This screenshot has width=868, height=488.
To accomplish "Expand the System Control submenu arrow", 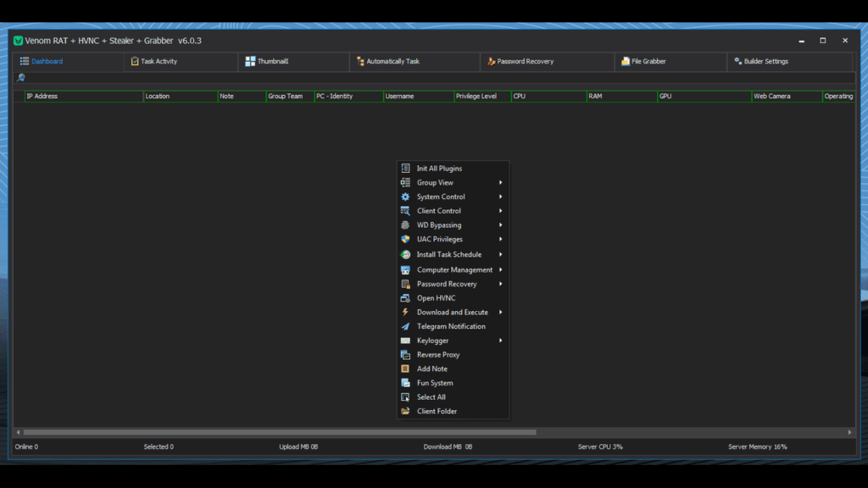I will pos(500,197).
